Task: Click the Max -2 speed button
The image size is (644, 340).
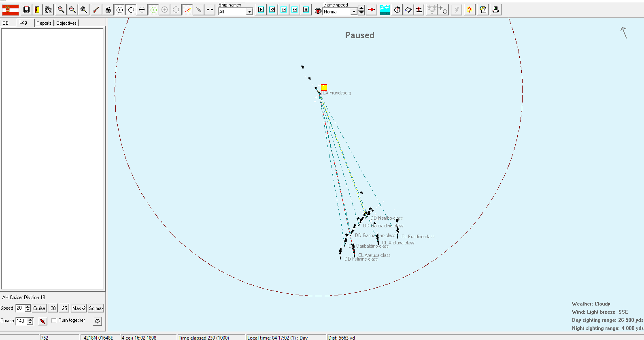Action: click(79, 308)
